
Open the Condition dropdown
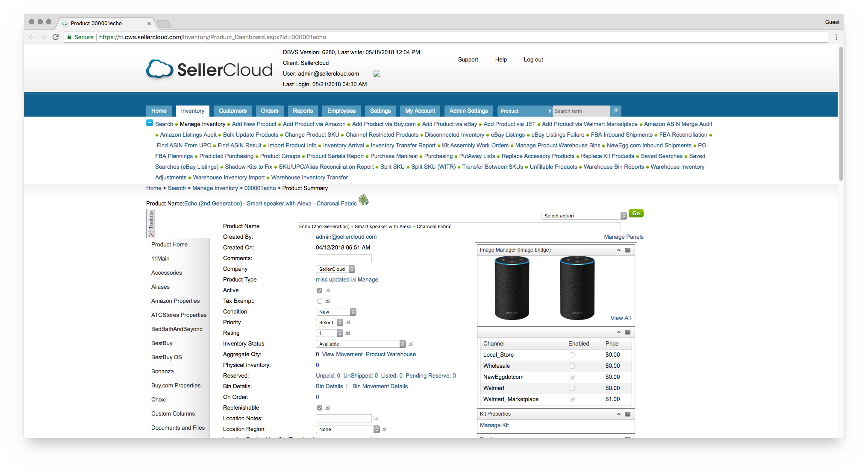pyautogui.click(x=336, y=312)
